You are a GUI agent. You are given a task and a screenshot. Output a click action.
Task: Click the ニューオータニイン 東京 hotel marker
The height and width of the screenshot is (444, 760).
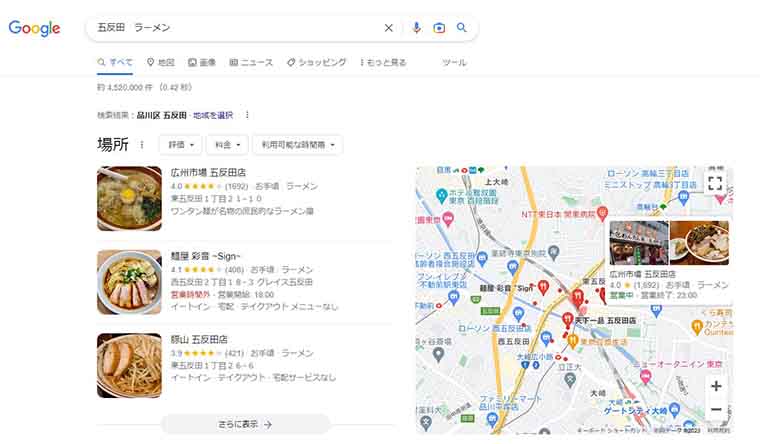(x=645, y=376)
